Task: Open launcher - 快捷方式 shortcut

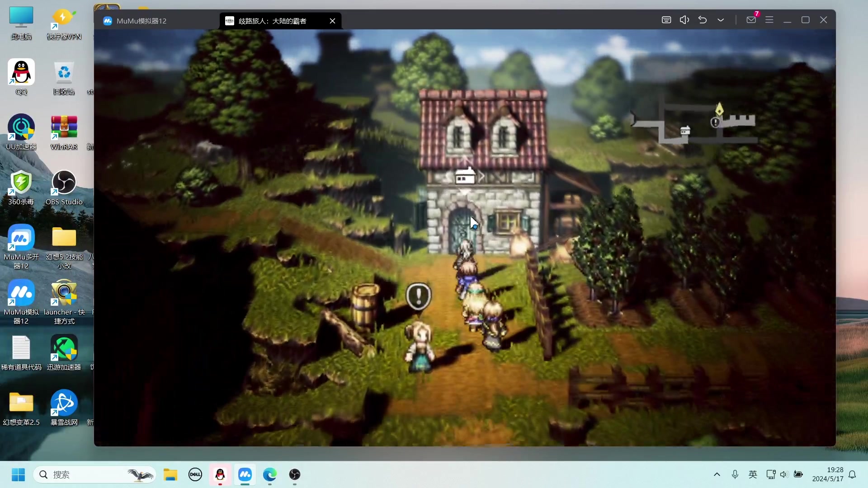Action: (64, 302)
